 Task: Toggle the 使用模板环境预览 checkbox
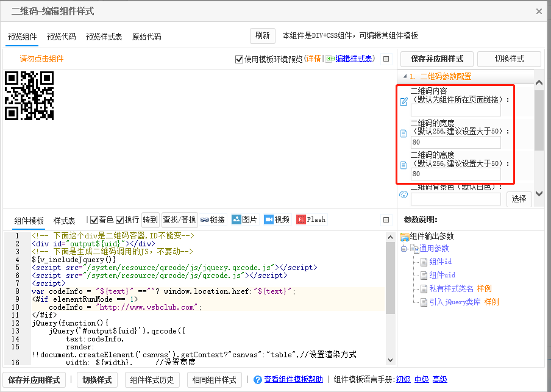239,59
